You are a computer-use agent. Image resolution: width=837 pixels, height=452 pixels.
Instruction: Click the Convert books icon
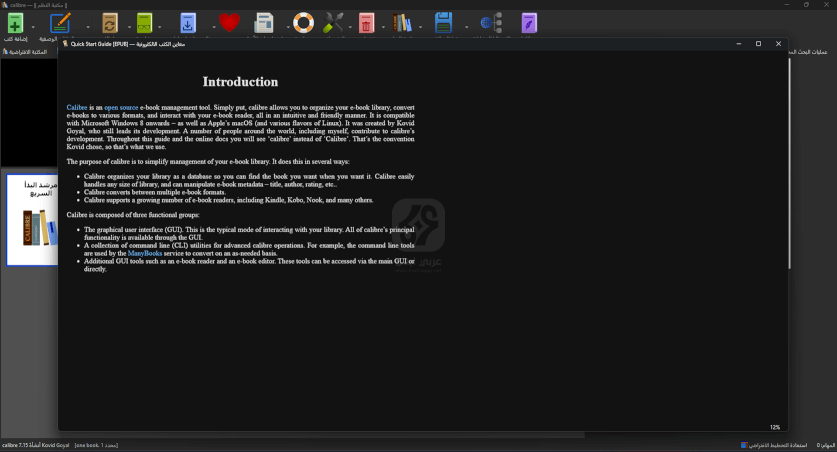[110, 23]
